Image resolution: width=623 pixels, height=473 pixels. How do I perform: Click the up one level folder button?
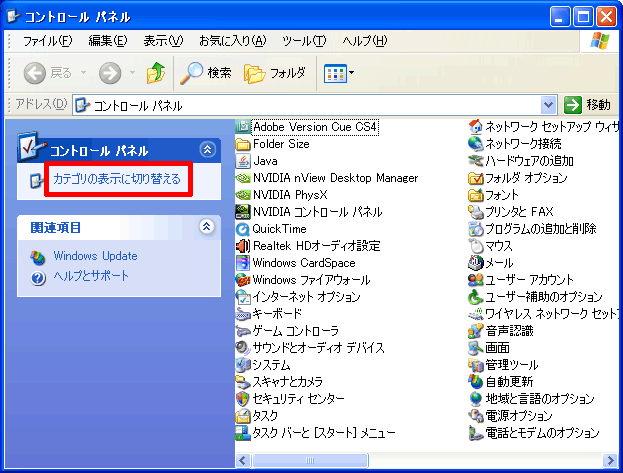coord(156,73)
